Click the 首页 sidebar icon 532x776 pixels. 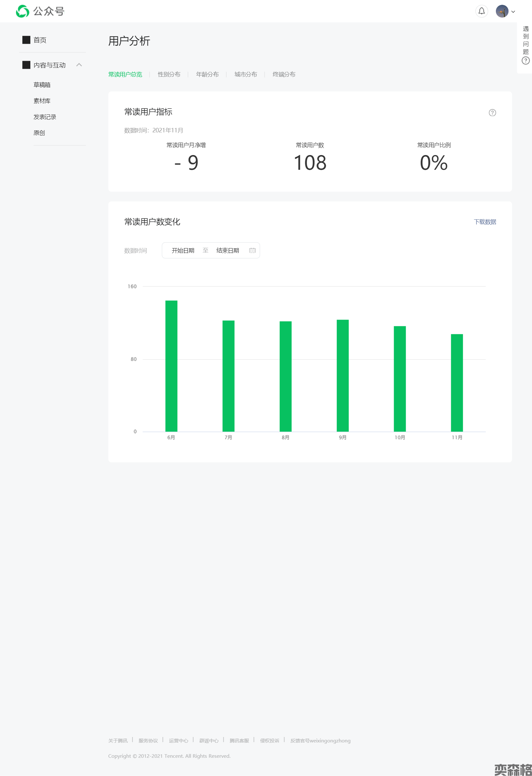click(x=27, y=40)
